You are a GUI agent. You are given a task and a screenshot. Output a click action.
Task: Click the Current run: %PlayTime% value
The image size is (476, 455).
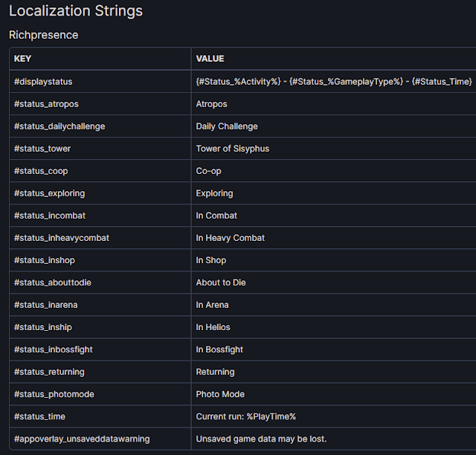(x=245, y=416)
